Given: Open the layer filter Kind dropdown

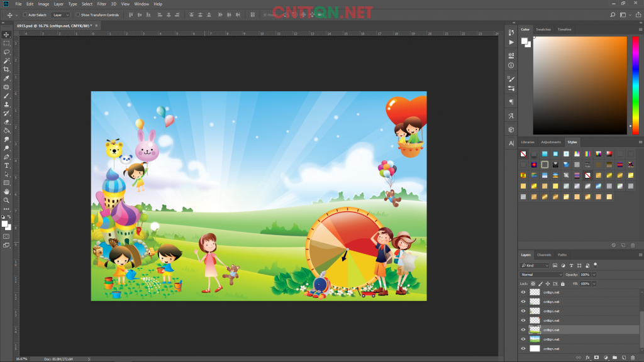Looking at the screenshot, I should click(x=535, y=266).
